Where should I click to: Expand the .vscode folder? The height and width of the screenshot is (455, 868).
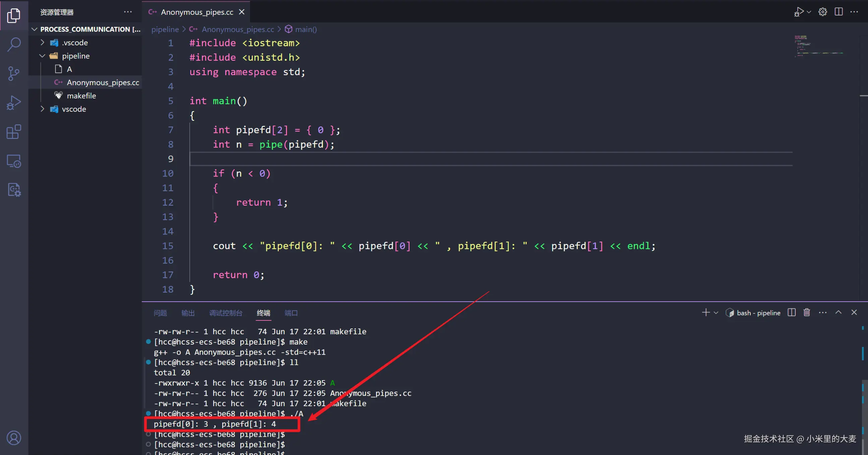click(43, 43)
